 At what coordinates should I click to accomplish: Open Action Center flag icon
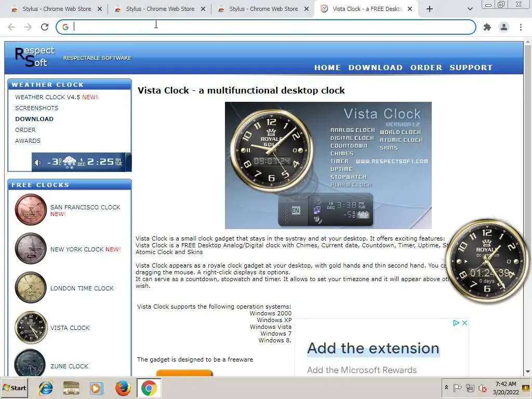[x=457, y=388]
